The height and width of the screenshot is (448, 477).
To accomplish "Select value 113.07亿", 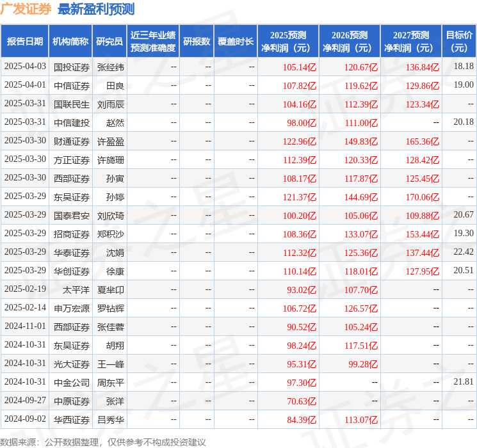I will (x=361, y=420).
